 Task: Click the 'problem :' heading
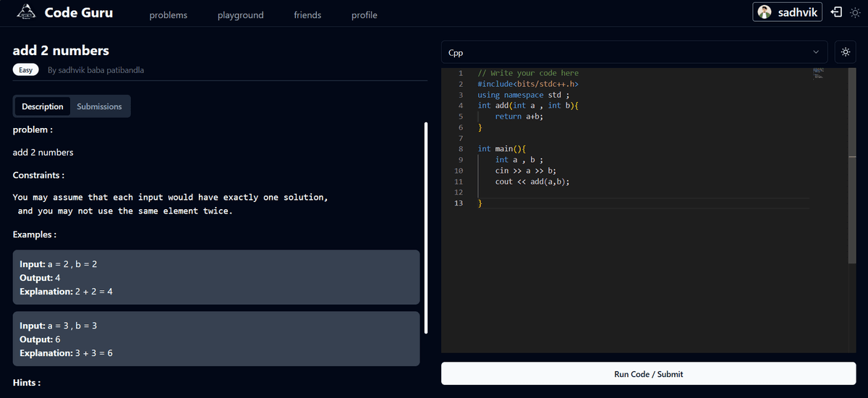point(33,130)
